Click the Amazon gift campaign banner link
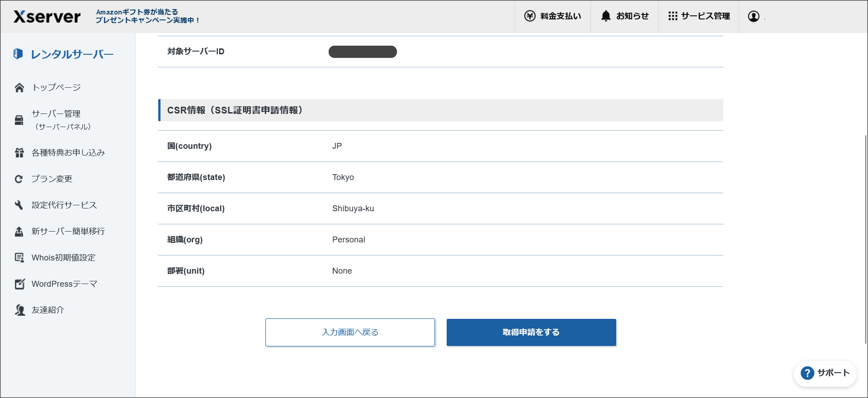This screenshot has height=398, width=868. [147, 16]
